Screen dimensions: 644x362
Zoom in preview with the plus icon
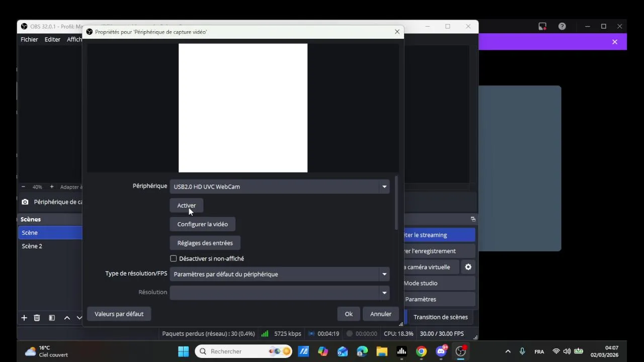[51, 187]
